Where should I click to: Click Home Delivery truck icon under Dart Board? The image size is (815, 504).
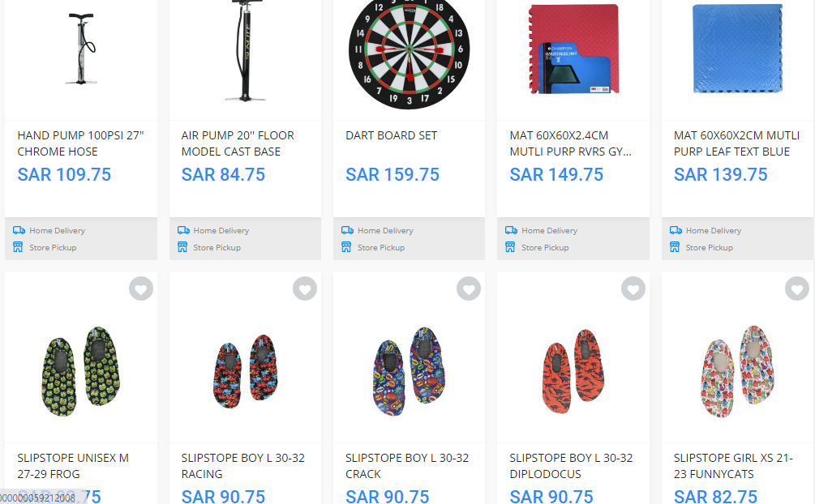click(x=347, y=230)
